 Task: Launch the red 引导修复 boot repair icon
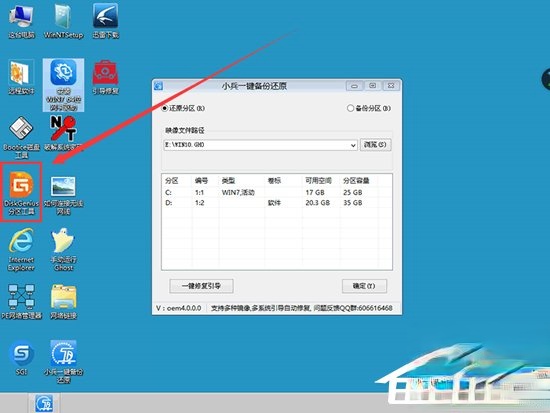pos(106,78)
